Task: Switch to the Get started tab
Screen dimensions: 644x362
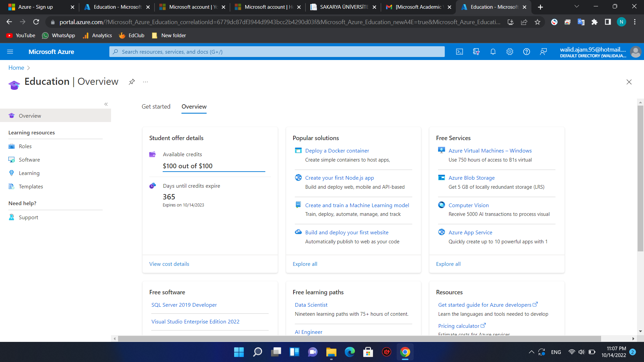Action: pyautogui.click(x=156, y=107)
